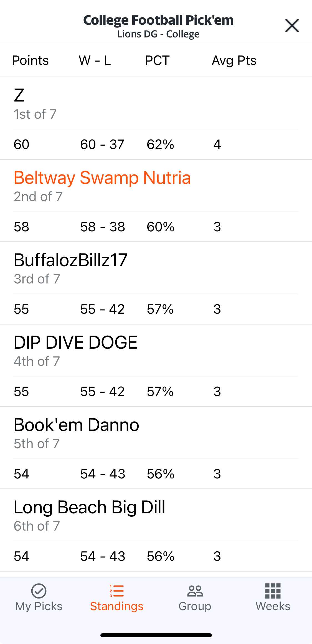
Task: Open team Z in first place
Action: coord(19,95)
